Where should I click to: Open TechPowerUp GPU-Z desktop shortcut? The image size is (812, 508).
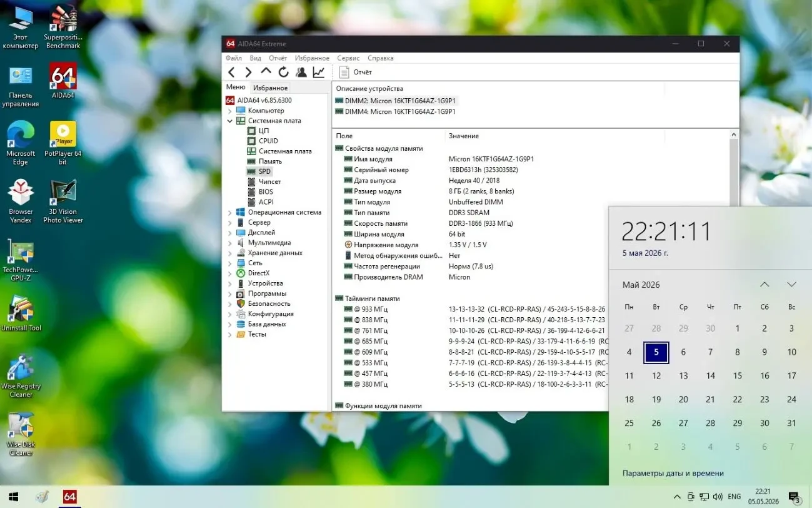(21, 259)
